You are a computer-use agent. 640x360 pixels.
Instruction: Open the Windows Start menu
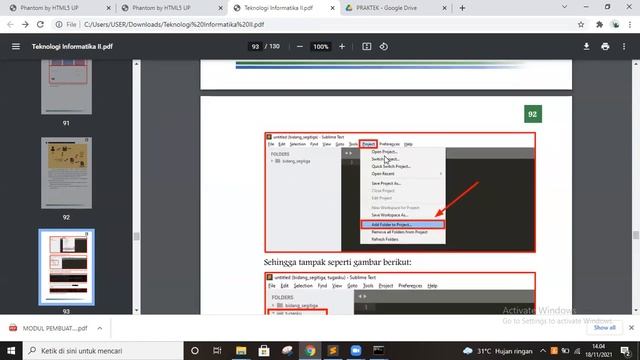tap(11, 351)
